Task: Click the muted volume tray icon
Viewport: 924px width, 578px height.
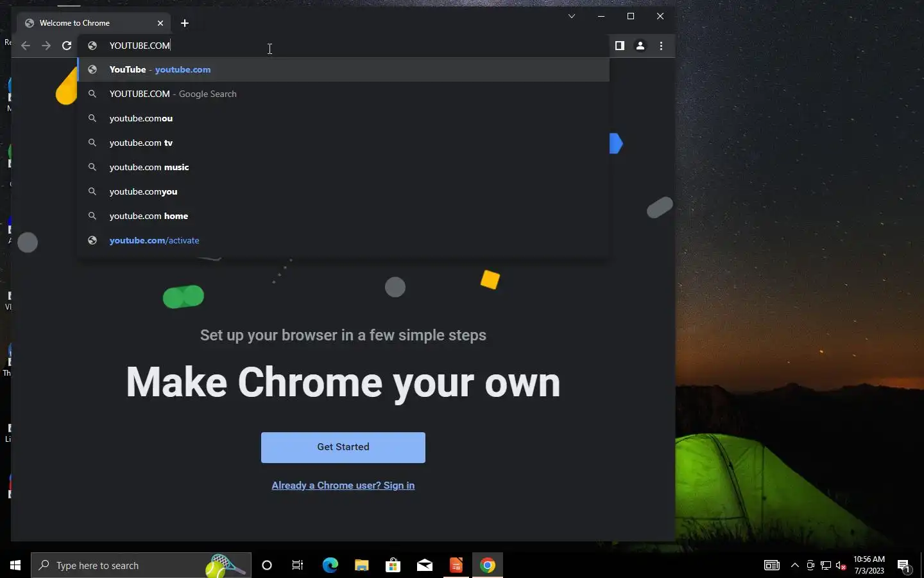Action: click(x=841, y=565)
